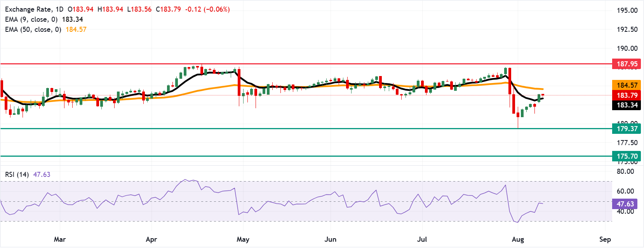Click the May label on time axis
The height and width of the screenshot is (251, 644).
tap(243, 239)
